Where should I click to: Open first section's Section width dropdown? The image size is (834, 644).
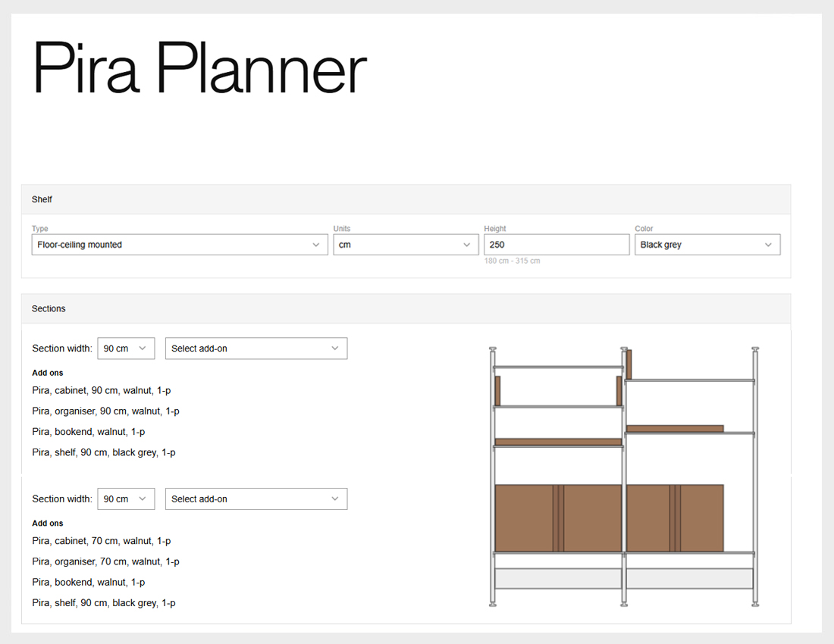(x=126, y=349)
